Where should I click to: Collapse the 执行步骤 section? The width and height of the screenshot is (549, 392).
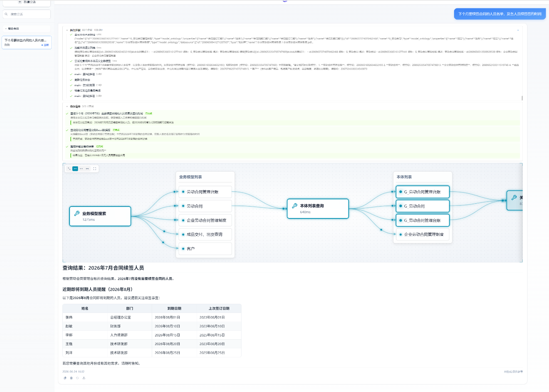[67, 30]
